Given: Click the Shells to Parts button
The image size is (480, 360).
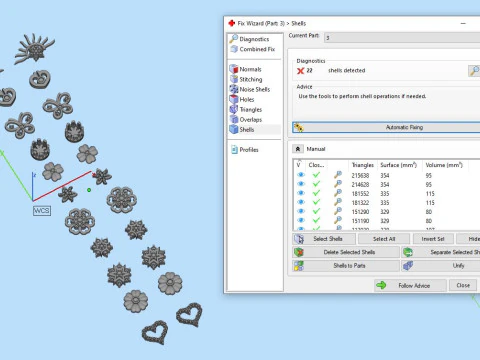Looking at the screenshot, I should coord(346,266).
